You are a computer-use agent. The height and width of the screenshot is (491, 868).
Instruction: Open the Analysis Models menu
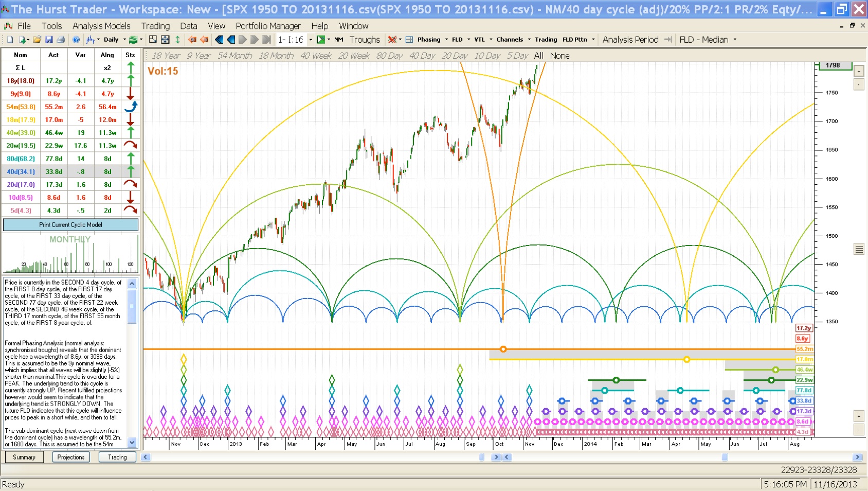[x=101, y=26]
